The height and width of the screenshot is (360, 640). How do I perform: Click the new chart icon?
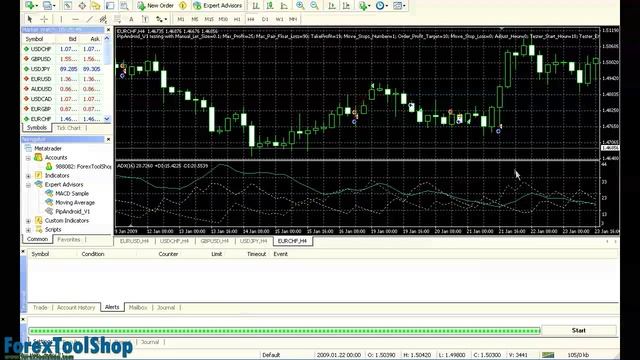31,6
